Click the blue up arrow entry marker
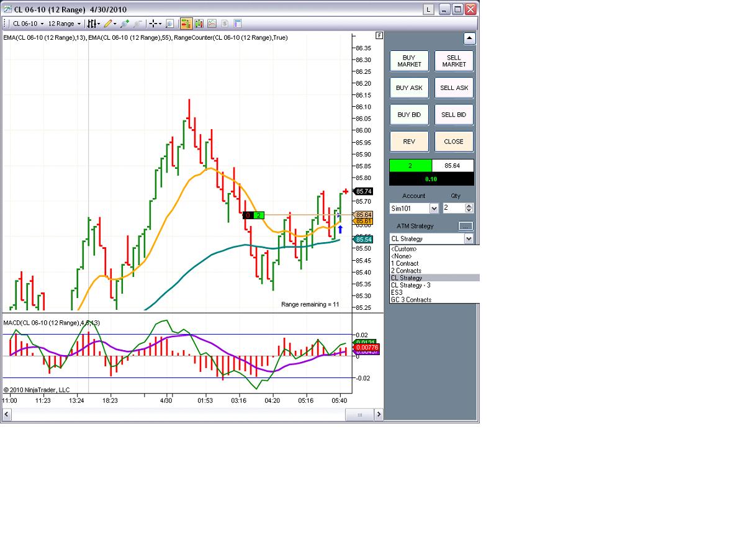The image size is (756, 537). (340, 230)
